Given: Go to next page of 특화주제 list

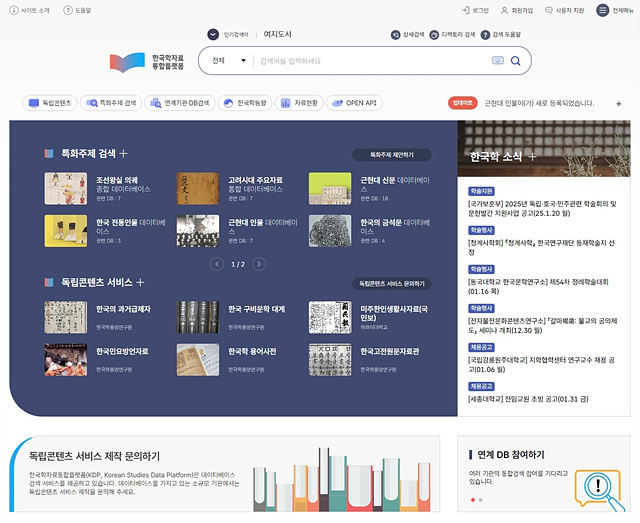Looking at the screenshot, I should pos(259,264).
